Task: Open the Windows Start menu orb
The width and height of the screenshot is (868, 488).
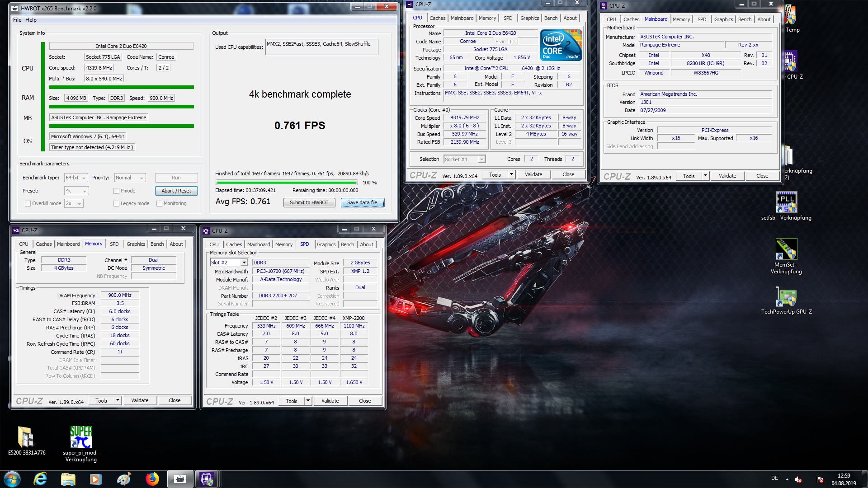Action: coord(12,479)
